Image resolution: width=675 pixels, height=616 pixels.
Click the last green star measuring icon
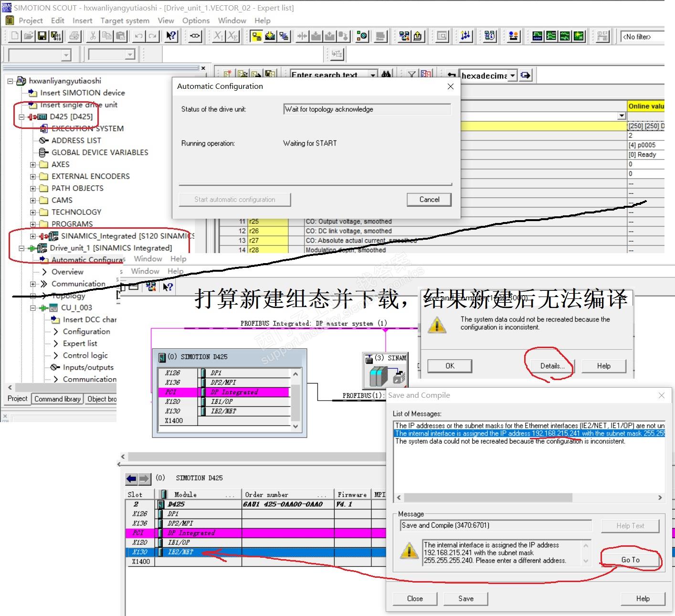point(579,36)
